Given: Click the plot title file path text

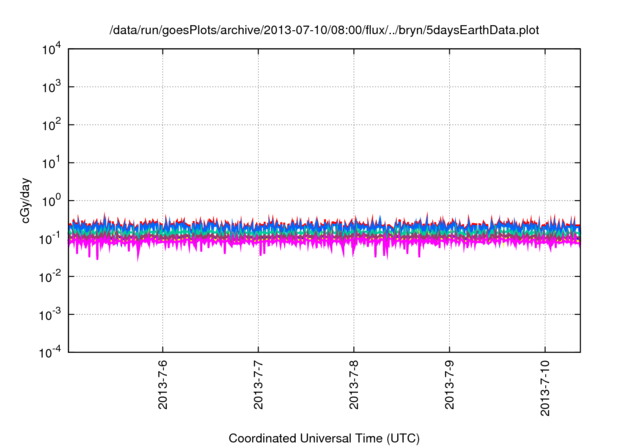Looking at the screenshot, I should coord(324,31).
